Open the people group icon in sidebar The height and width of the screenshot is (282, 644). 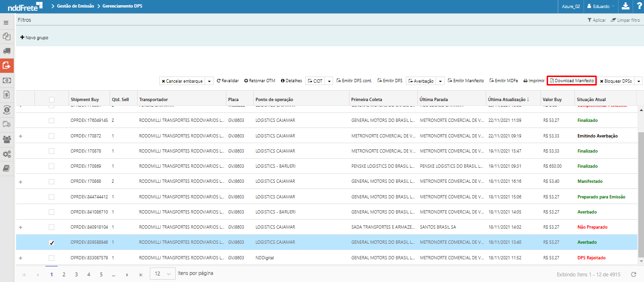coord(7,139)
